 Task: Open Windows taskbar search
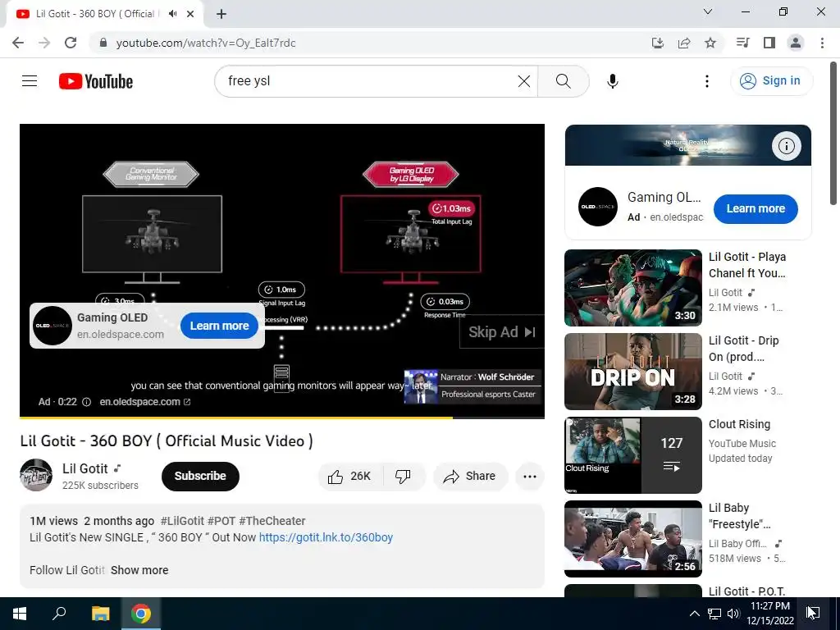click(59, 614)
